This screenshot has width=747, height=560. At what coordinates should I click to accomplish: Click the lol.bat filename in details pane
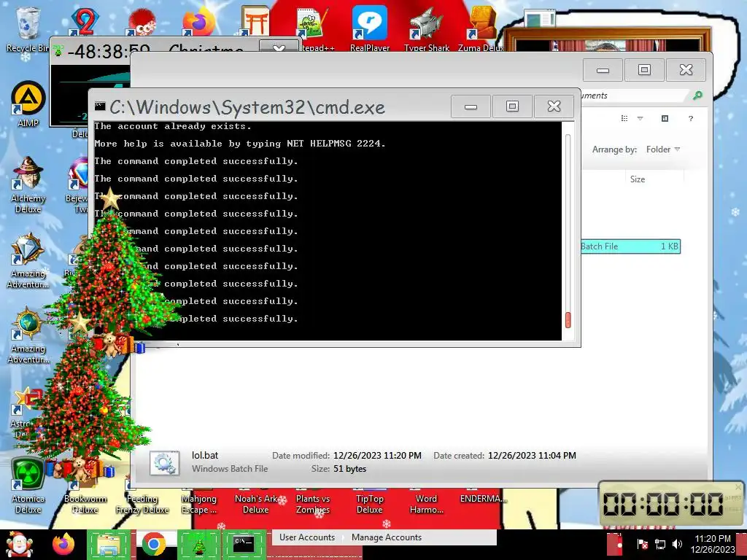(x=205, y=455)
